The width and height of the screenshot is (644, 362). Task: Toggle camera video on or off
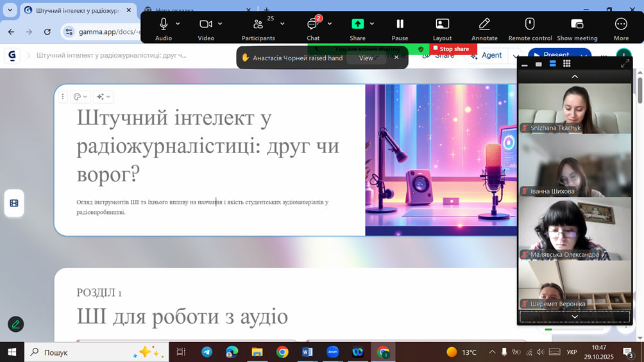point(205,24)
